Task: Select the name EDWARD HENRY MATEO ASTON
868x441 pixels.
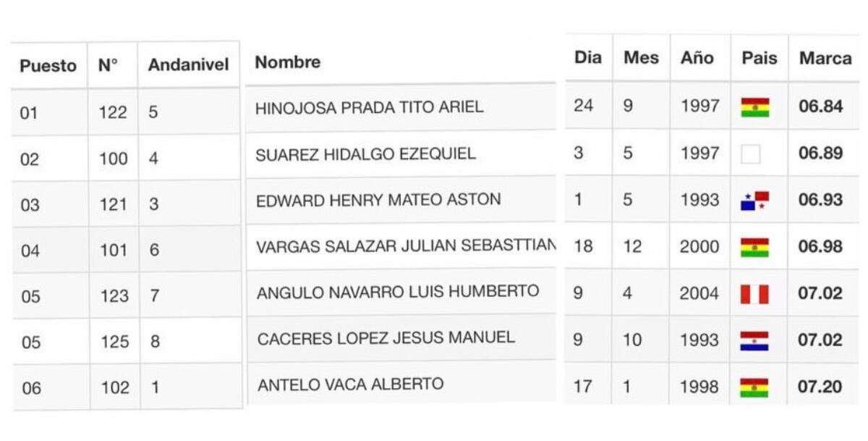Action: click(378, 200)
